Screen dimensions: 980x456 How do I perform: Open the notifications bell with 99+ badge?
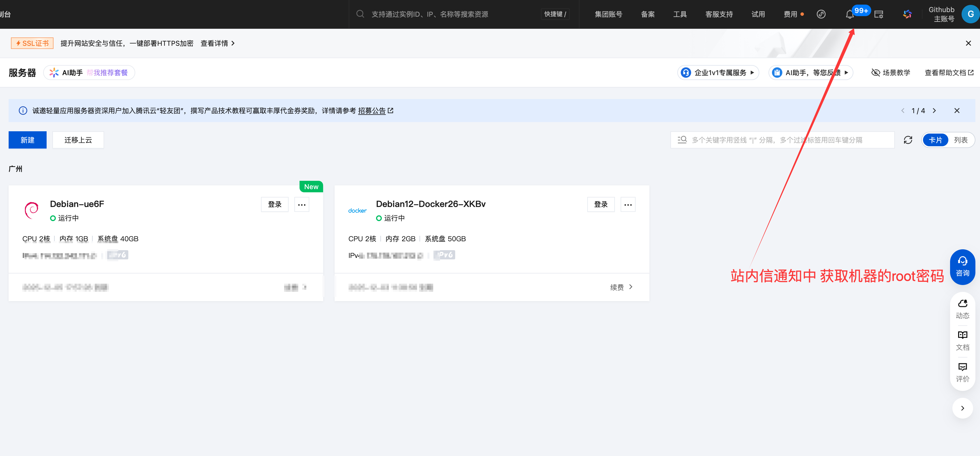pyautogui.click(x=849, y=14)
